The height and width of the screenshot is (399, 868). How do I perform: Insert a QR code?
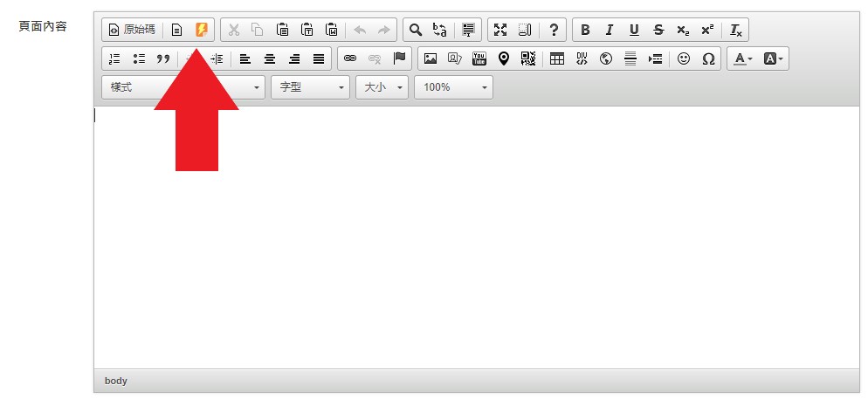coord(528,58)
